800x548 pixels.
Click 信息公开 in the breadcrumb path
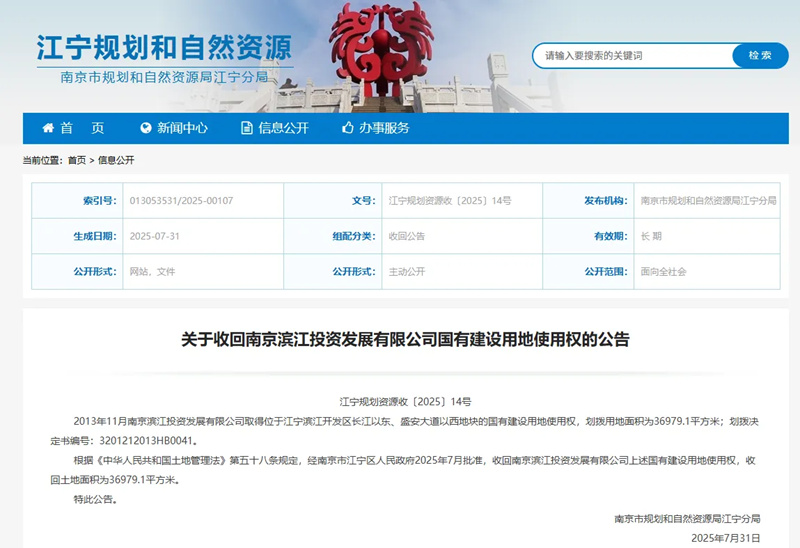tap(116, 160)
